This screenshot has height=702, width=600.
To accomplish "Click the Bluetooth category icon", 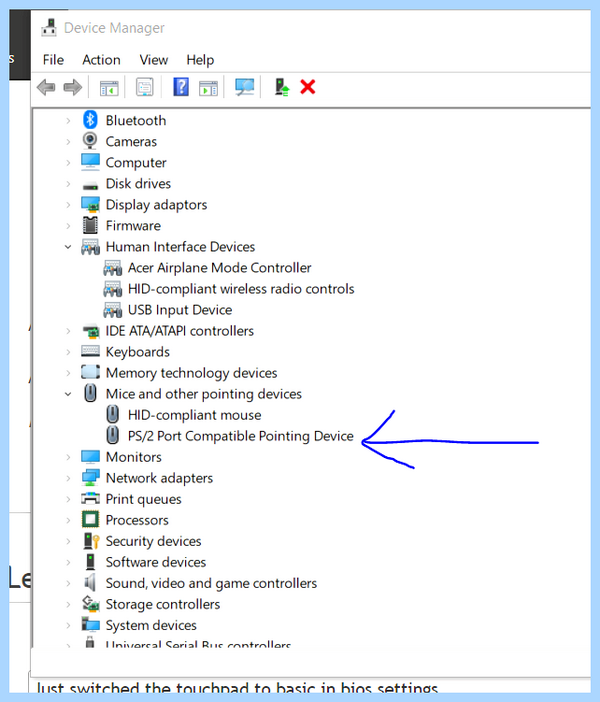I will click(90, 120).
